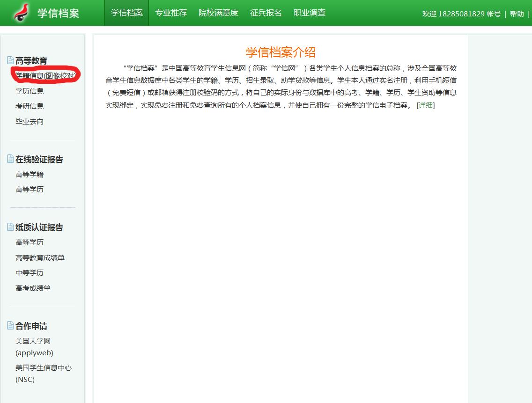The height and width of the screenshot is (403, 532).
Task: Select 考研信息 in the sidebar
Action: click(30, 106)
